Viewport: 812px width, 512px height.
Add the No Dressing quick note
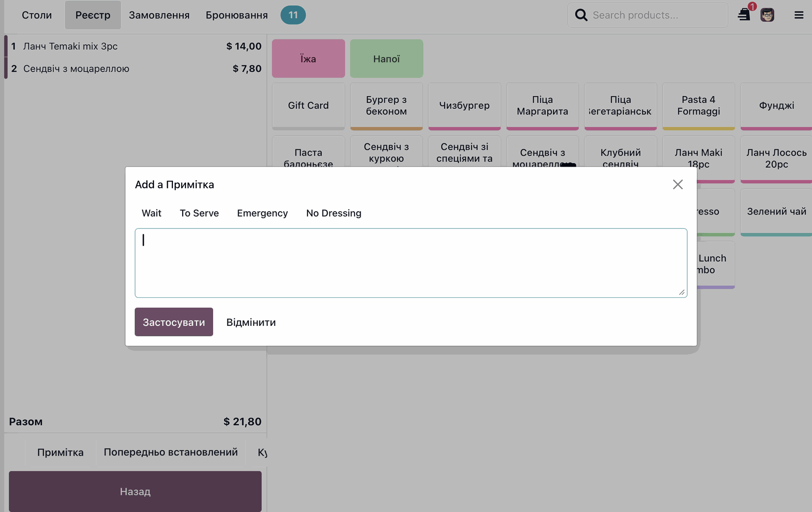pyautogui.click(x=334, y=213)
